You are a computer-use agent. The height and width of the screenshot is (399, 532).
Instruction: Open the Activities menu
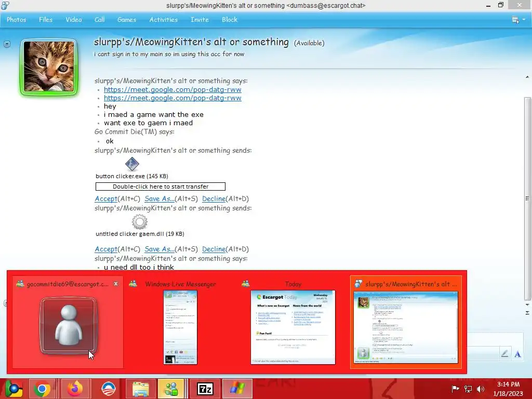(x=164, y=20)
